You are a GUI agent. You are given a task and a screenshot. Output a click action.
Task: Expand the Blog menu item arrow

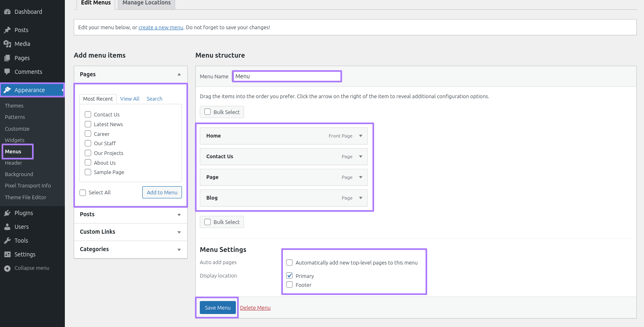tap(361, 198)
